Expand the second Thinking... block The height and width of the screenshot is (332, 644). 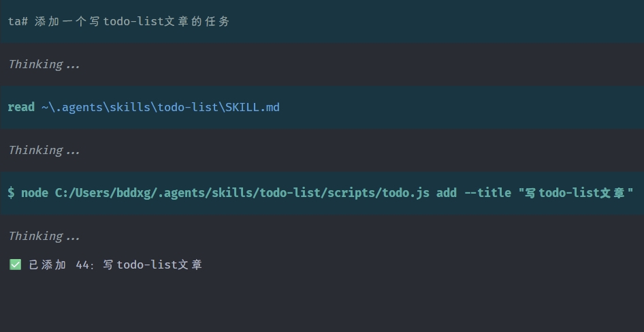point(44,151)
